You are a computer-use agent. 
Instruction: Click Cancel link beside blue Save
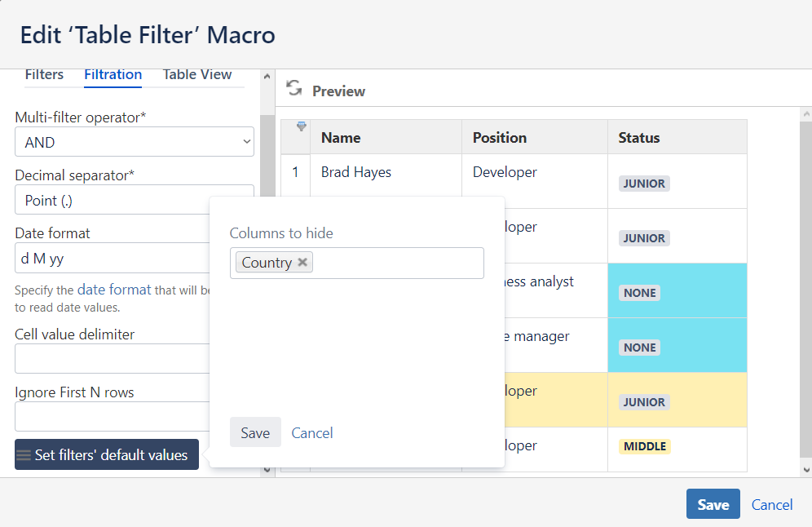tap(772, 505)
